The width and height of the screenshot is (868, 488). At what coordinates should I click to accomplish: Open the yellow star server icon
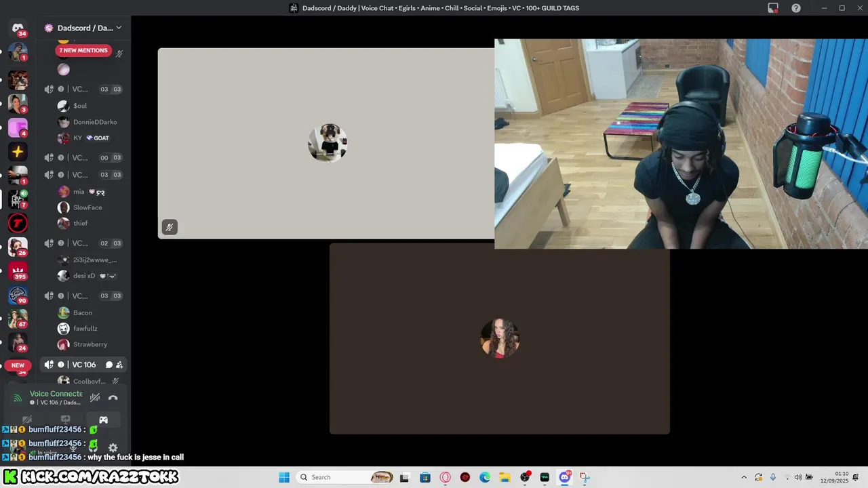[18, 152]
